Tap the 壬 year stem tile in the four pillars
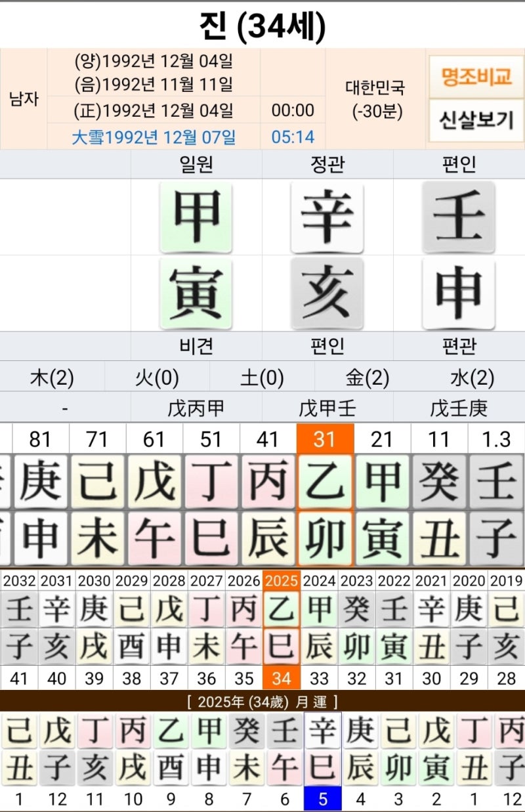Viewport: 525px width, 812px height. click(458, 217)
